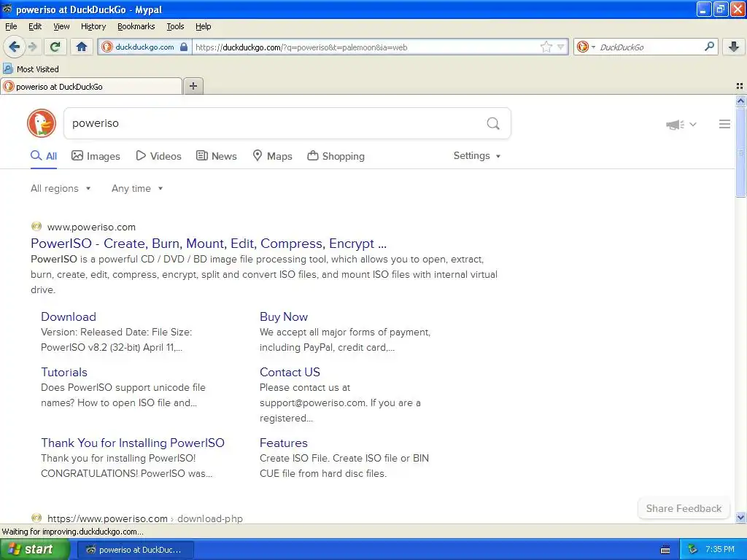Screen dimensions: 747x560
Task: Open the Features sitelink
Action: 284,443
